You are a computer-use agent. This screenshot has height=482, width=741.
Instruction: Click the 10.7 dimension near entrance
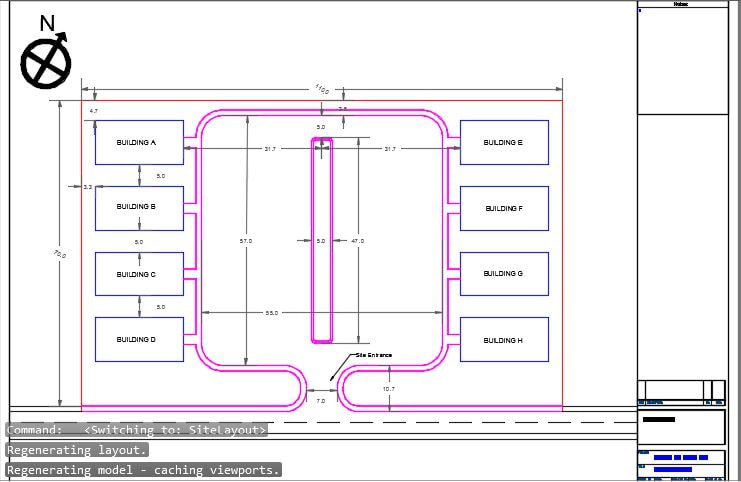(x=388, y=389)
